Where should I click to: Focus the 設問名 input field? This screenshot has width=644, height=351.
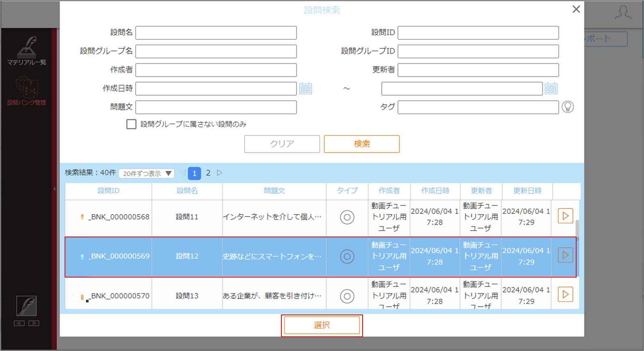point(216,33)
